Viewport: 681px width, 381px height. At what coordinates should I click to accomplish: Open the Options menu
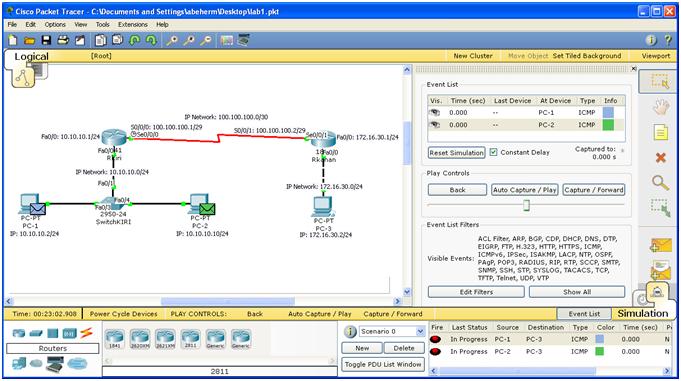click(x=55, y=25)
